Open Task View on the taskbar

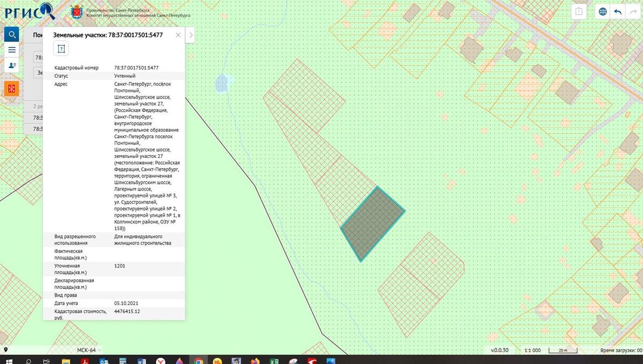tap(47, 360)
